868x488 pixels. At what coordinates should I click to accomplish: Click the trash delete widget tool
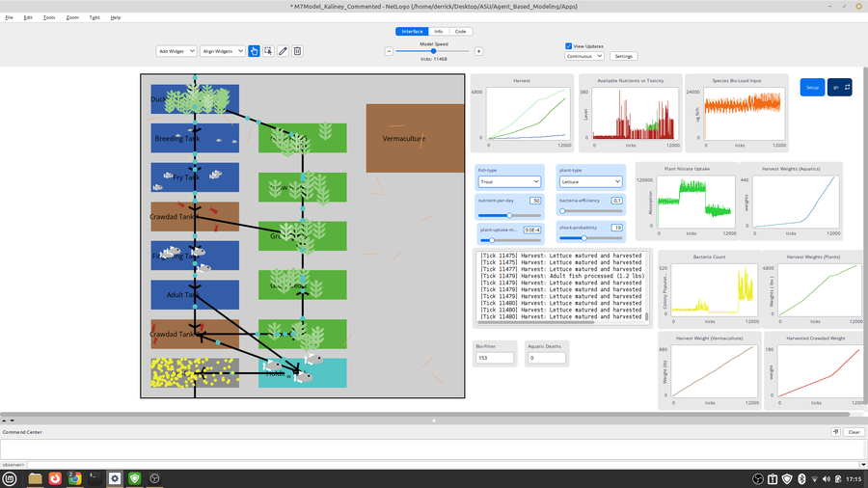pos(297,51)
